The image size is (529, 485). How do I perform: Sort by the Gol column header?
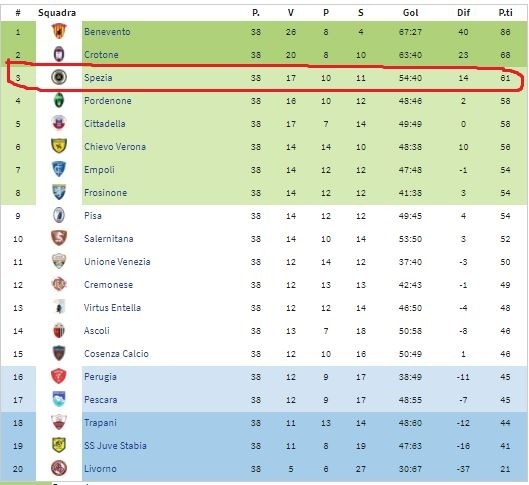tap(410, 13)
